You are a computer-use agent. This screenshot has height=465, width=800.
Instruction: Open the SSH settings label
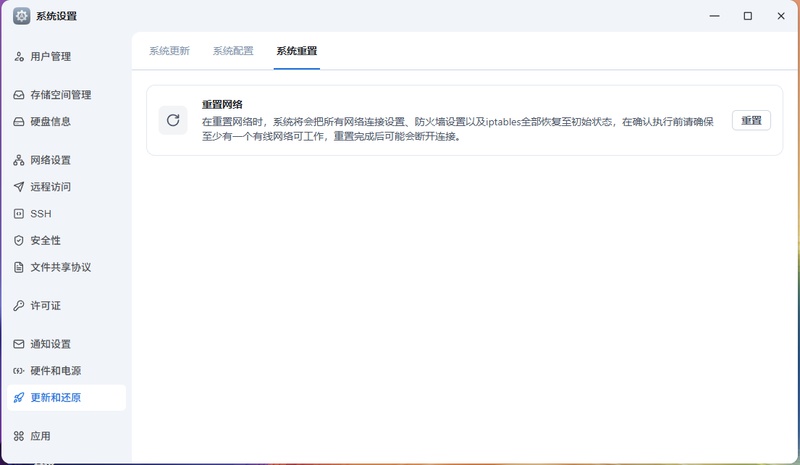pos(41,214)
